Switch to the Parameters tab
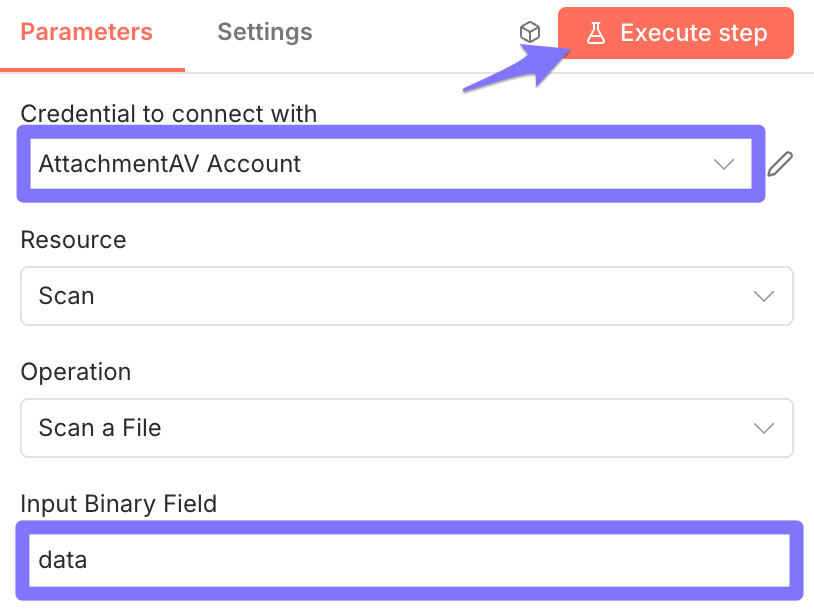The width and height of the screenshot is (814, 616). (x=86, y=31)
